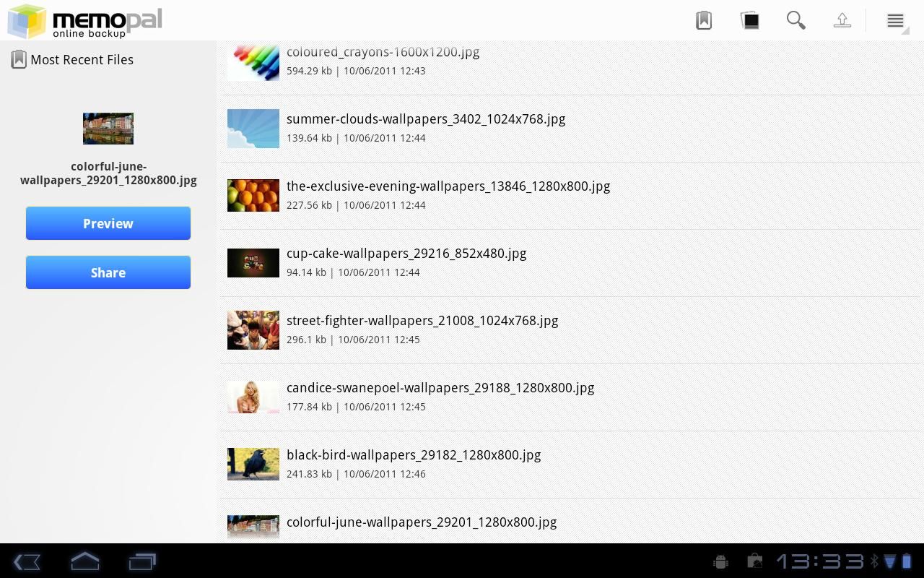Image resolution: width=924 pixels, height=578 pixels.
Task: Tap the street-fighter wallpaper thumbnail
Action: [253, 330]
